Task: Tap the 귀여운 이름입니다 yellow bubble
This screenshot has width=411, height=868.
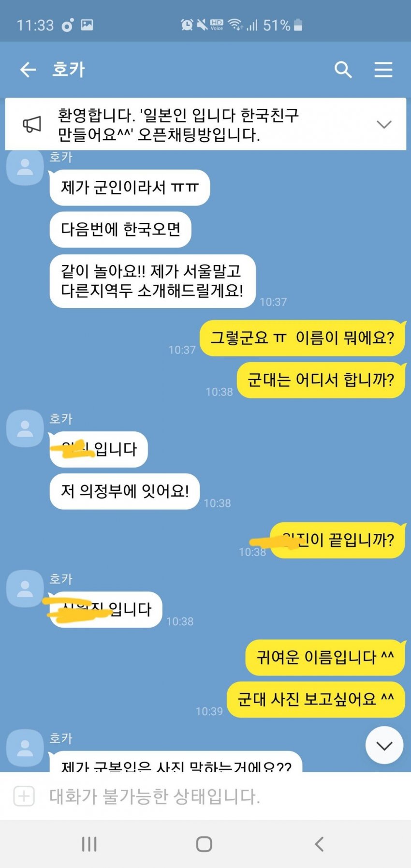Action: [325, 657]
